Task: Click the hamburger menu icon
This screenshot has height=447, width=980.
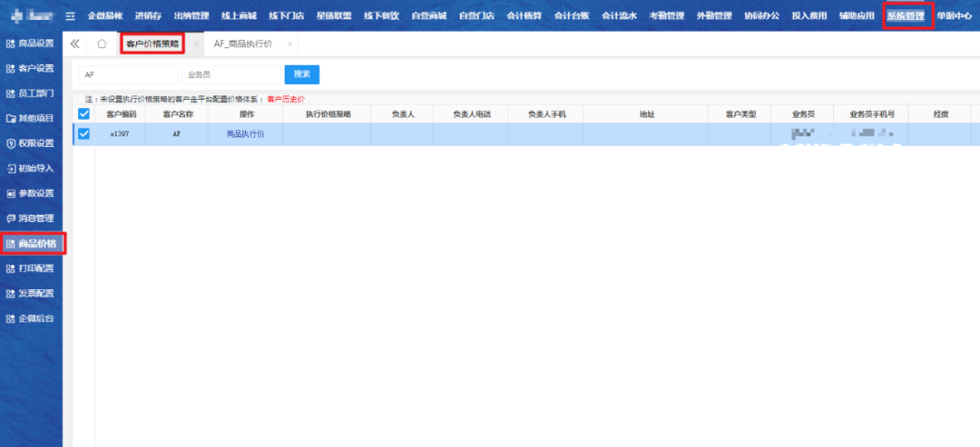Action: pyautogui.click(x=70, y=16)
